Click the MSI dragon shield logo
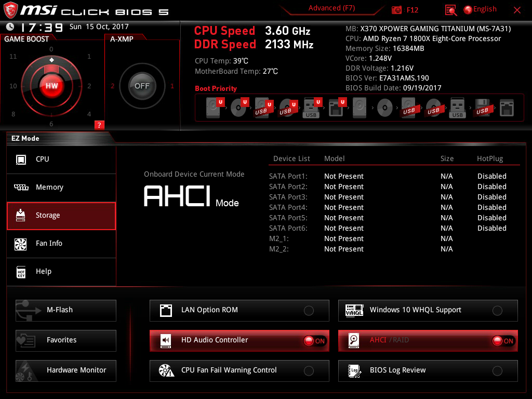The image size is (532, 399). 10,10
